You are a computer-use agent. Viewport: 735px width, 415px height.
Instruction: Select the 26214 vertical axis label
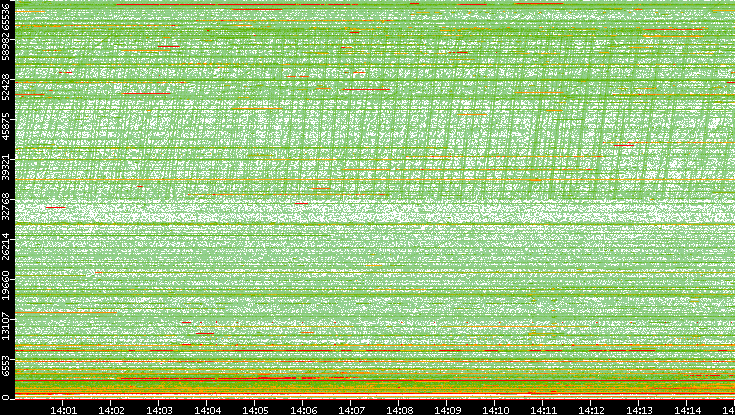point(5,245)
